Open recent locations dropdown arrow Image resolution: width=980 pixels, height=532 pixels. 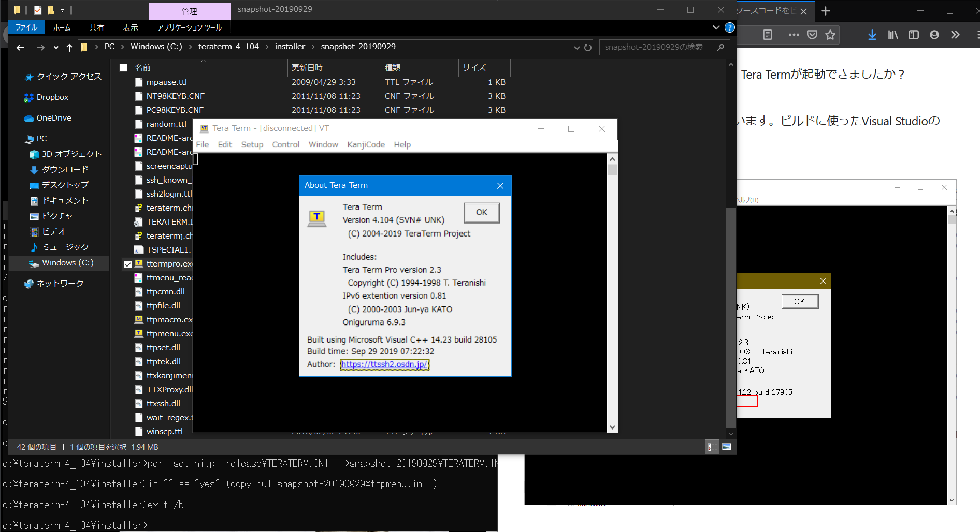click(x=56, y=48)
